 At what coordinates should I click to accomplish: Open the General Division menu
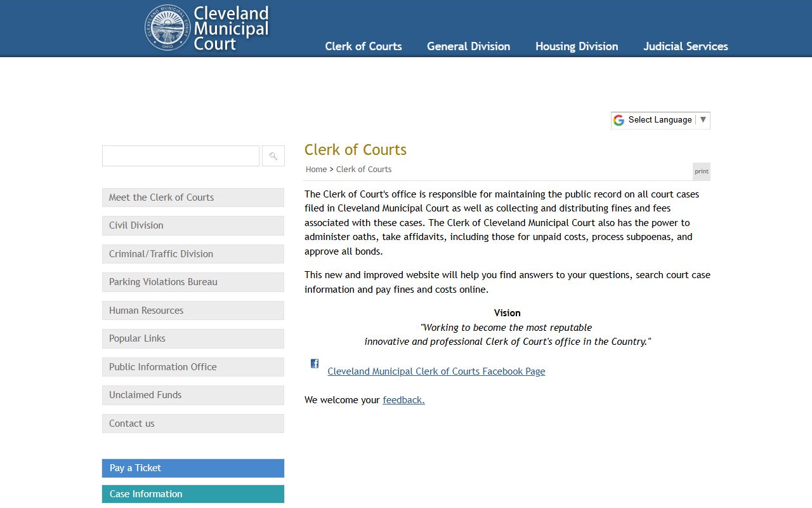click(468, 46)
